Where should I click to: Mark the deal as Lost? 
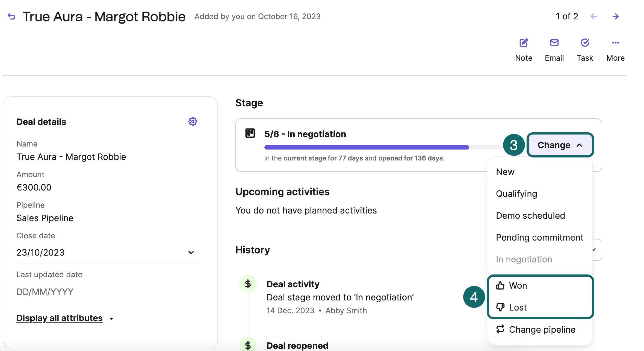518,307
